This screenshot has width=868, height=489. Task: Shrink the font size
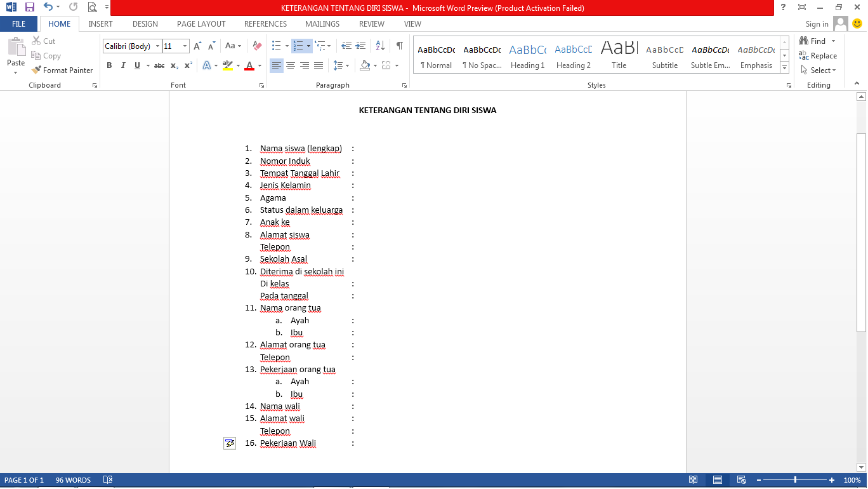click(x=211, y=46)
